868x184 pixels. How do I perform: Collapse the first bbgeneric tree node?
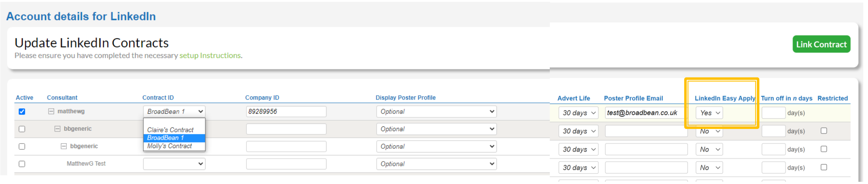57,129
